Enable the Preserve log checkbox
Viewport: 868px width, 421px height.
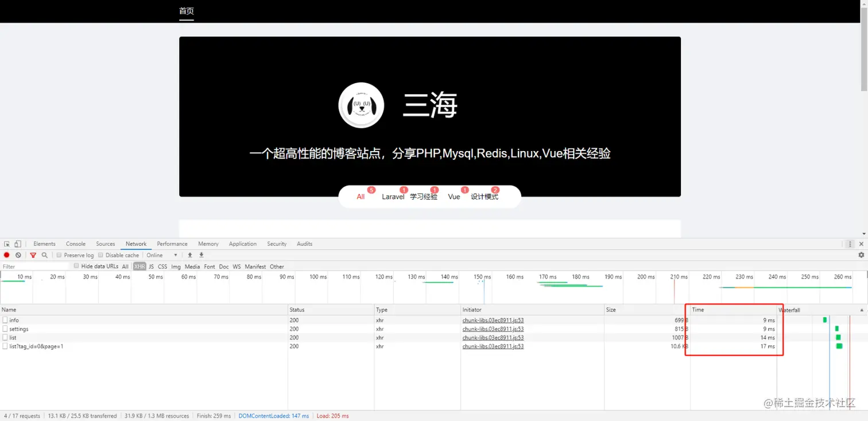pyautogui.click(x=59, y=255)
